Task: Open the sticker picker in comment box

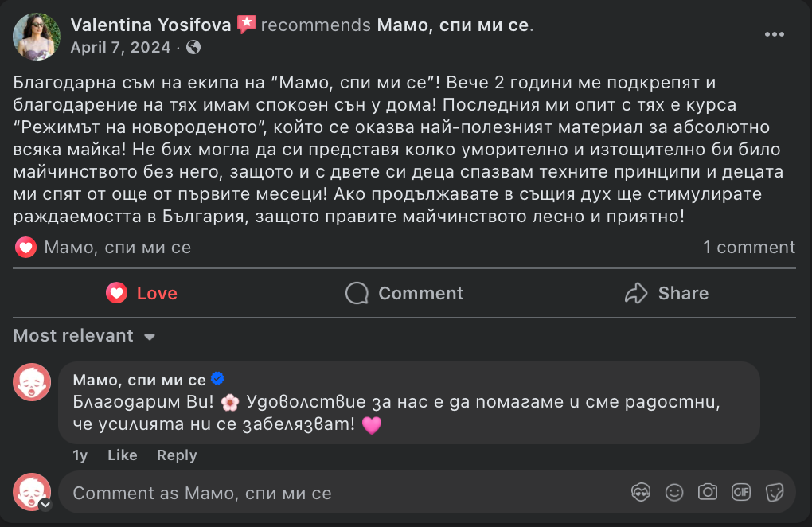Action: coord(775,492)
